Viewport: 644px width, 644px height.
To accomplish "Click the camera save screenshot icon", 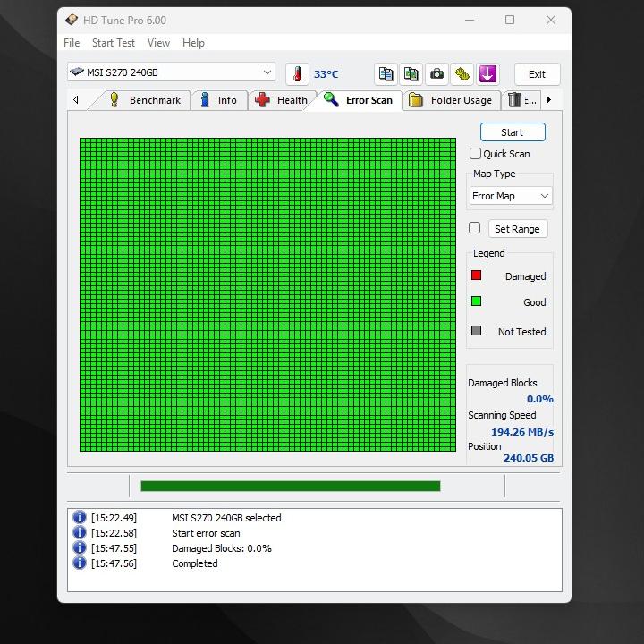I will click(436, 74).
